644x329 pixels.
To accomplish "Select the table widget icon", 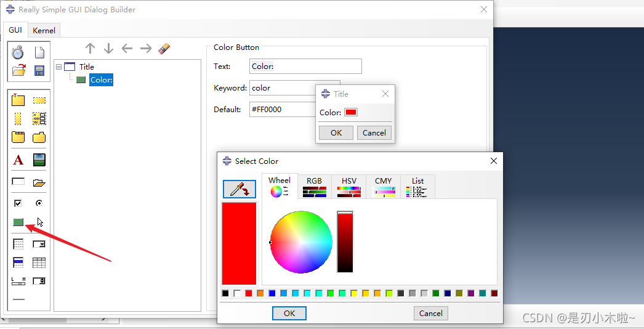I will pyautogui.click(x=39, y=262).
